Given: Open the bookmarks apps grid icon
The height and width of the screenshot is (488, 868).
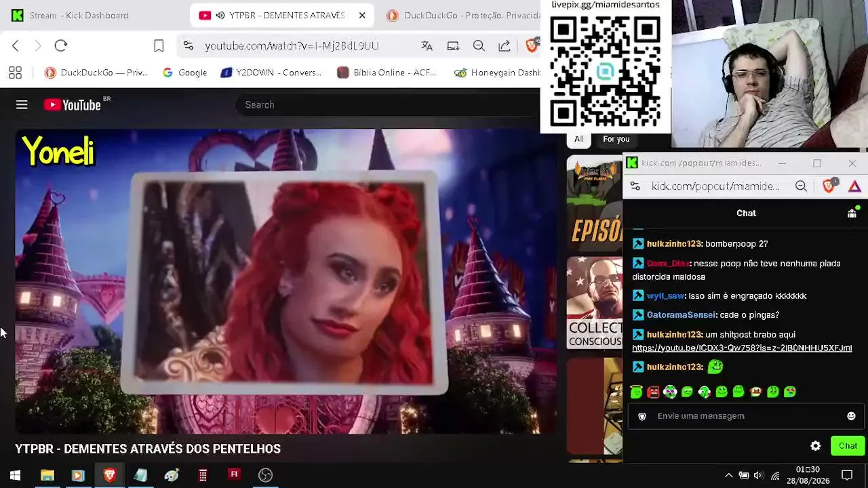Looking at the screenshot, I should 15,73.
